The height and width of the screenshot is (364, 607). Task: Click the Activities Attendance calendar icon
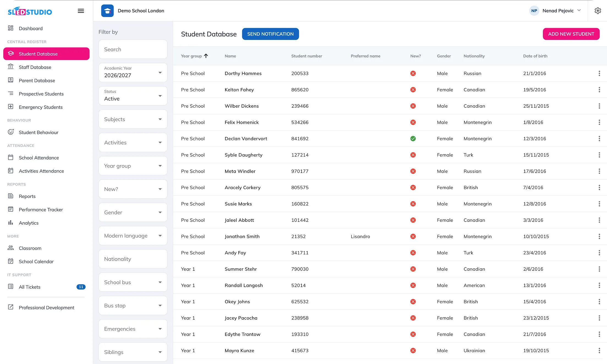[11, 171]
